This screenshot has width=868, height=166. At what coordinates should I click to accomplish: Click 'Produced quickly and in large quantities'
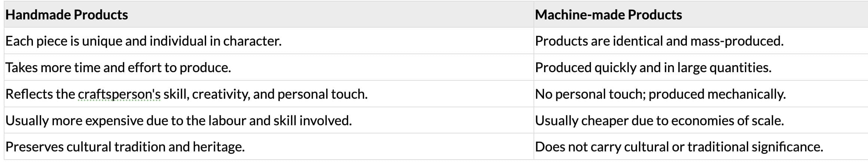[653, 68]
